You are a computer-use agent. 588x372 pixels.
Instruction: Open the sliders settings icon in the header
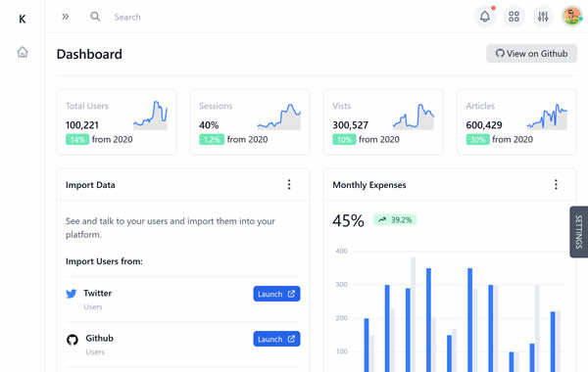point(543,17)
